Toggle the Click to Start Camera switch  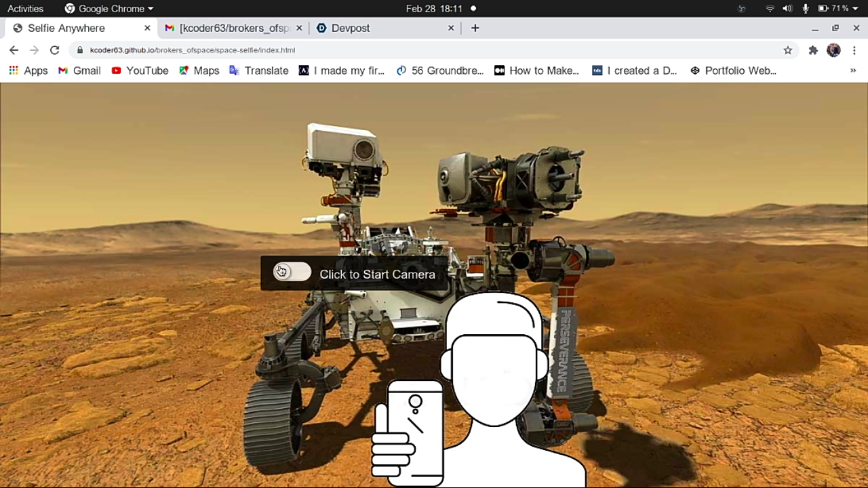pos(292,272)
